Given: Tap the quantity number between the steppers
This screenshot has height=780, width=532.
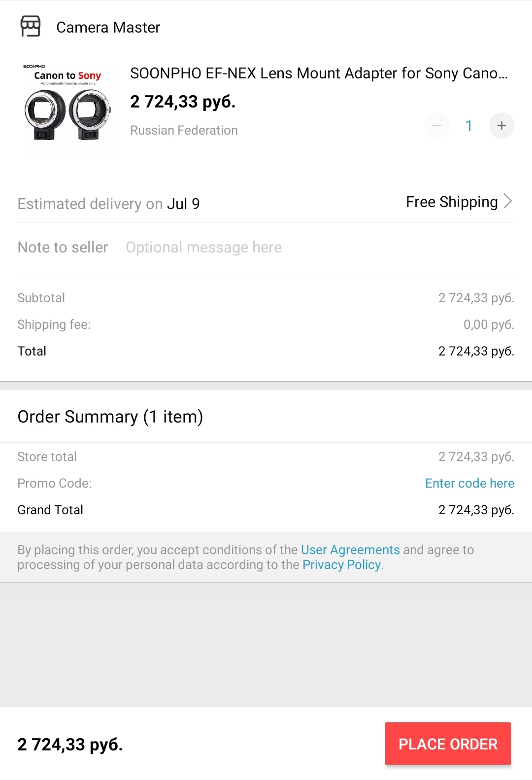Looking at the screenshot, I should coord(469,126).
